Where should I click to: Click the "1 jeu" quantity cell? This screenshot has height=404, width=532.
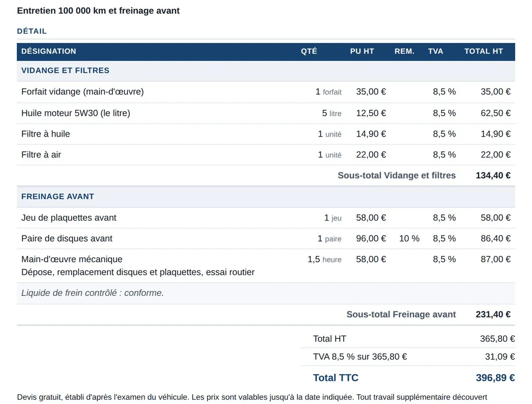[x=333, y=218]
